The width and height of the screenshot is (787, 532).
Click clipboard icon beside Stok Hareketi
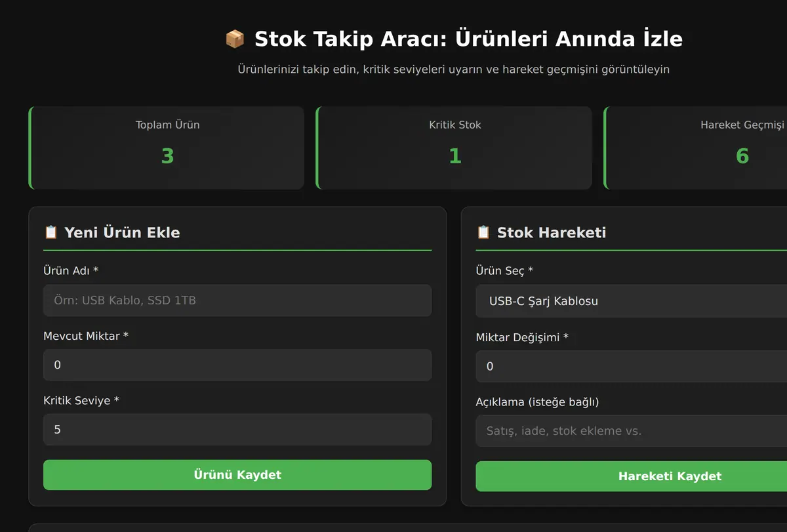[483, 232]
